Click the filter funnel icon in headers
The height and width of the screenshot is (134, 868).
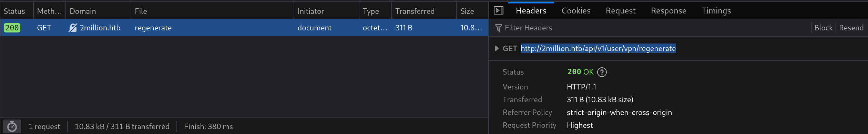[498, 28]
